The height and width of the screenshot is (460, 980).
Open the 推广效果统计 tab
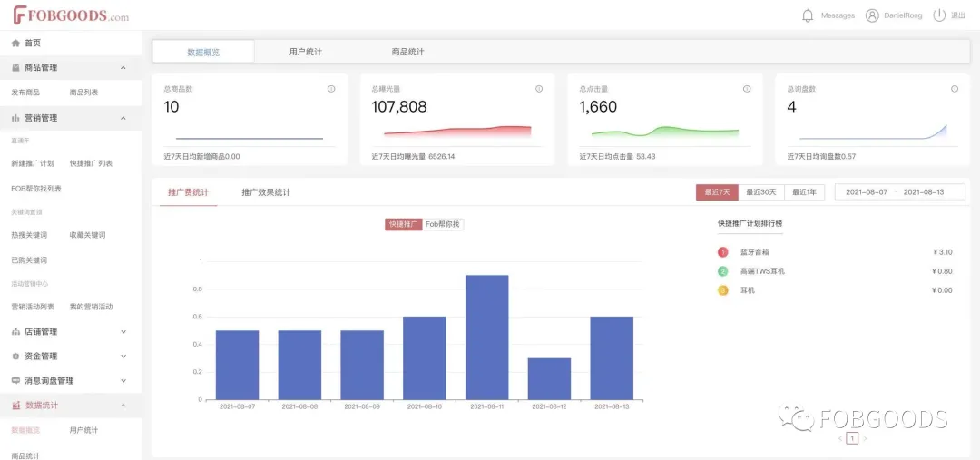266,192
